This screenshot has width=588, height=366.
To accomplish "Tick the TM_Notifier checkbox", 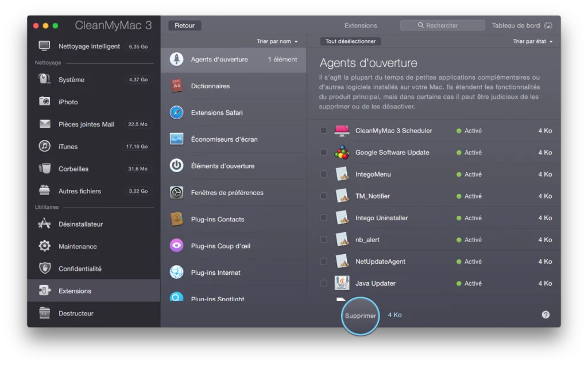I will click(x=323, y=196).
